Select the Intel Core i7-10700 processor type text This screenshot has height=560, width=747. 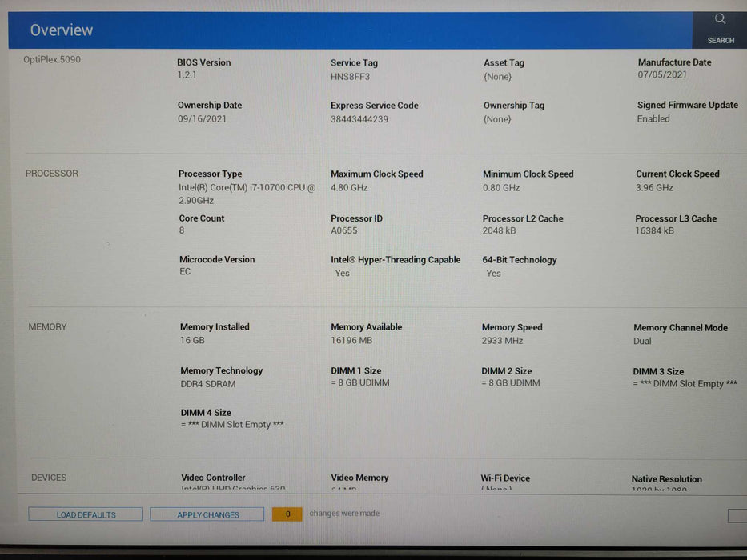[247, 194]
